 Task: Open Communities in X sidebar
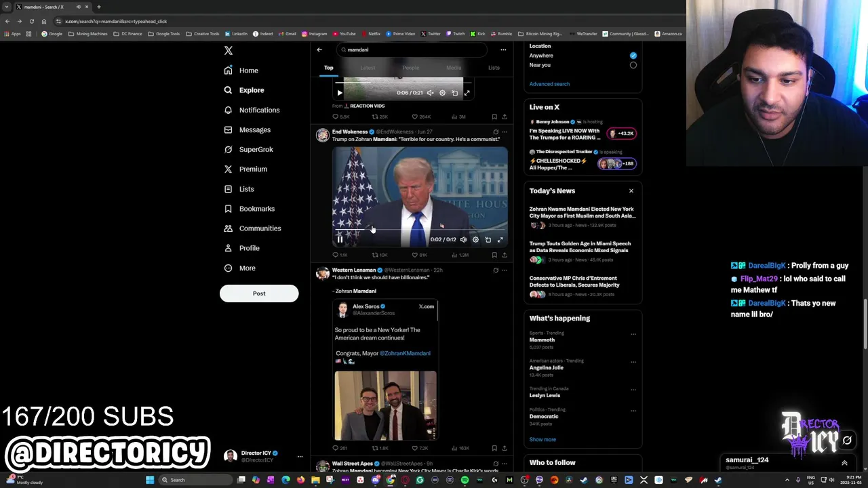tap(252, 228)
